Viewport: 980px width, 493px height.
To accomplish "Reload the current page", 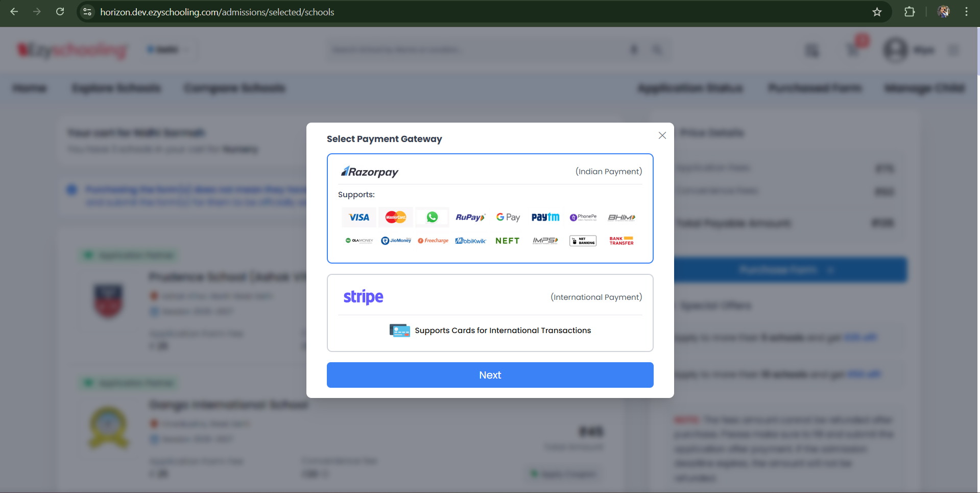I will [x=60, y=12].
